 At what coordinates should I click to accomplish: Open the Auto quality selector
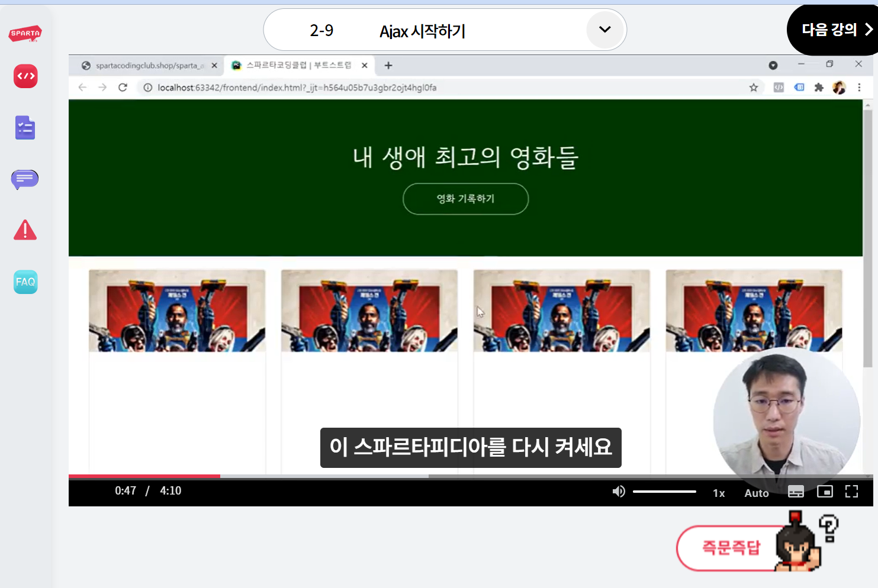[757, 493]
